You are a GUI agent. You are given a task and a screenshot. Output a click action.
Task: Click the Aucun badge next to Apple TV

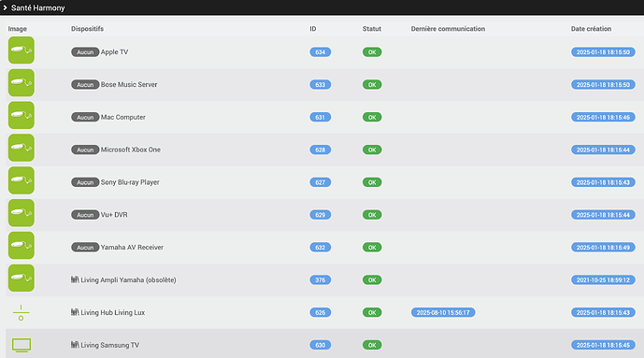(85, 52)
